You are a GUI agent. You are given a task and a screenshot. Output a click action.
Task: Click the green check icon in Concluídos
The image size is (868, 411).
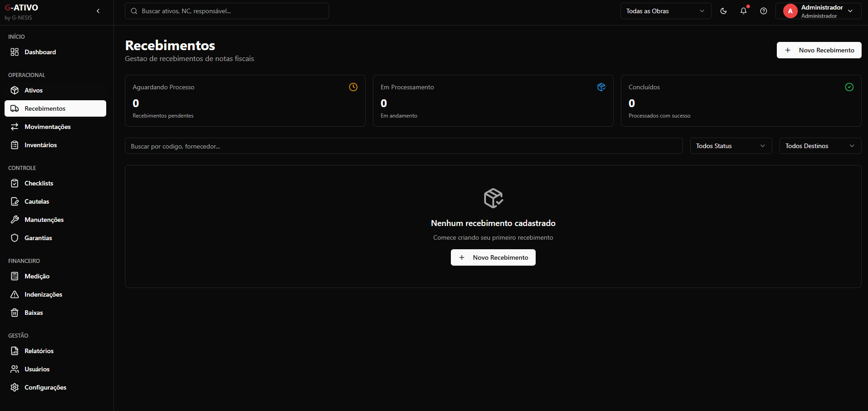[849, 87]
